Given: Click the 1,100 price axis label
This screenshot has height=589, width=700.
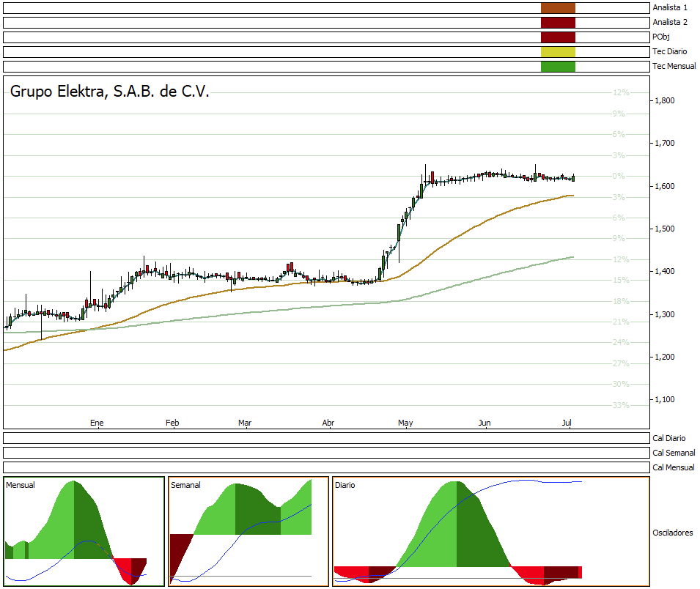Looking at the screenshot, I should (665, 399).
